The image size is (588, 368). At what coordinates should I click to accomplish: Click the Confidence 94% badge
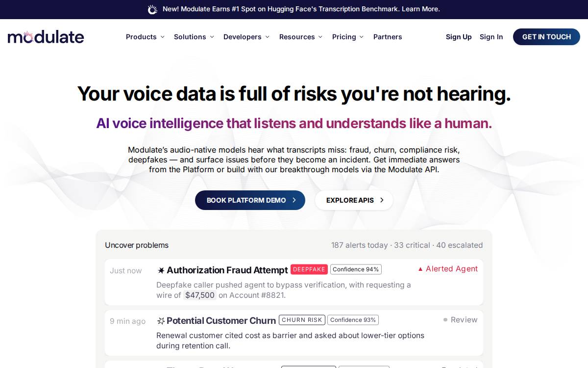[x=356, y=269]
